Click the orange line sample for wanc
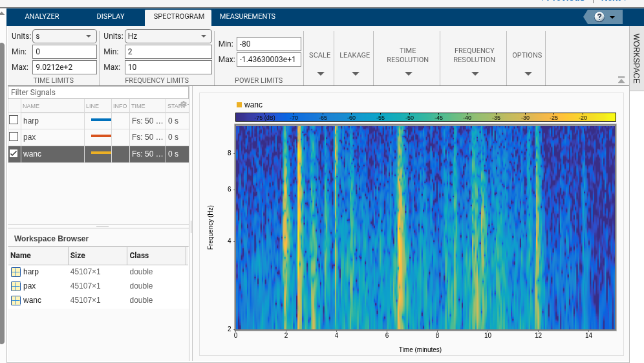The image size is (644, 363). point(100,153)
